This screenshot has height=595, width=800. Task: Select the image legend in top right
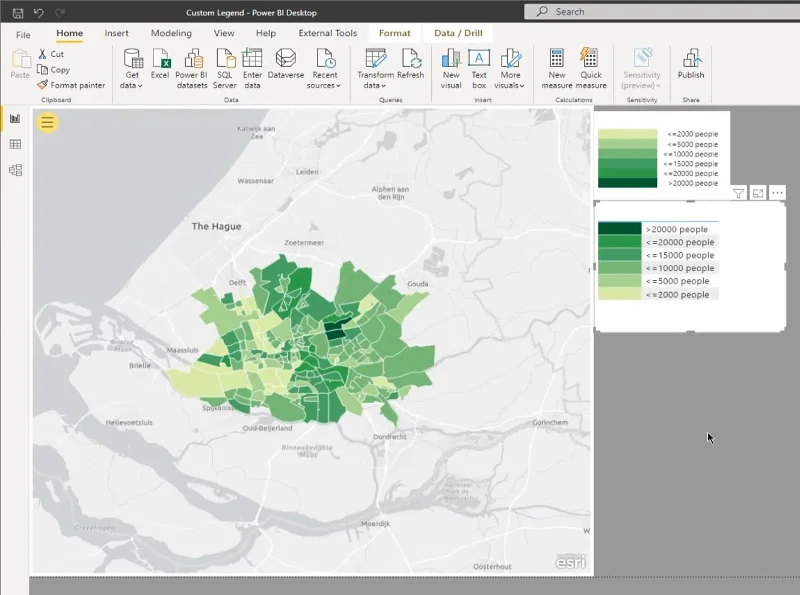click(x=662, y=156)
